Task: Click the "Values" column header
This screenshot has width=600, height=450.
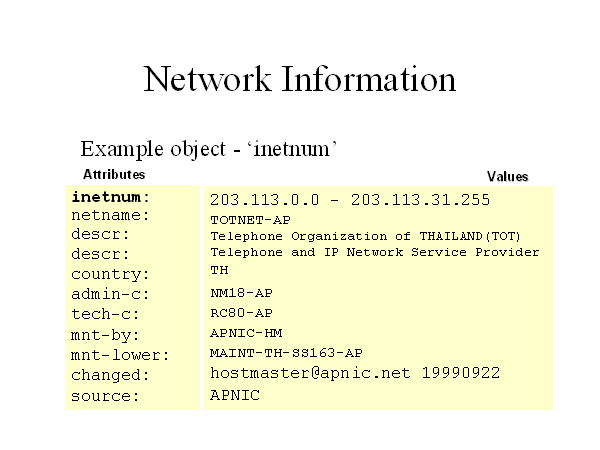Action: coord(507,177)
